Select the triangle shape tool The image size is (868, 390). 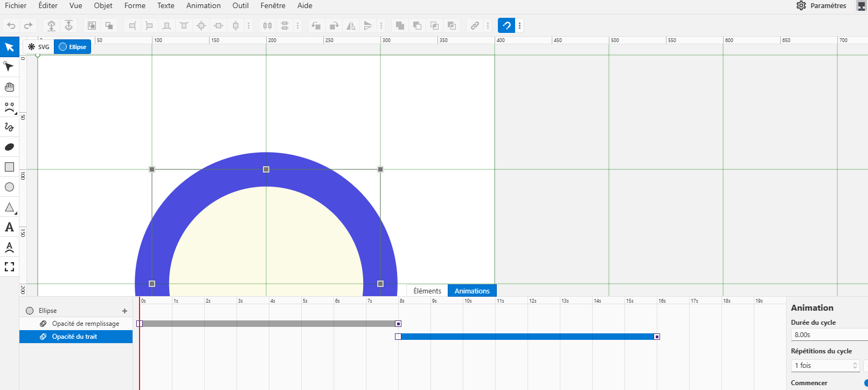9,207
